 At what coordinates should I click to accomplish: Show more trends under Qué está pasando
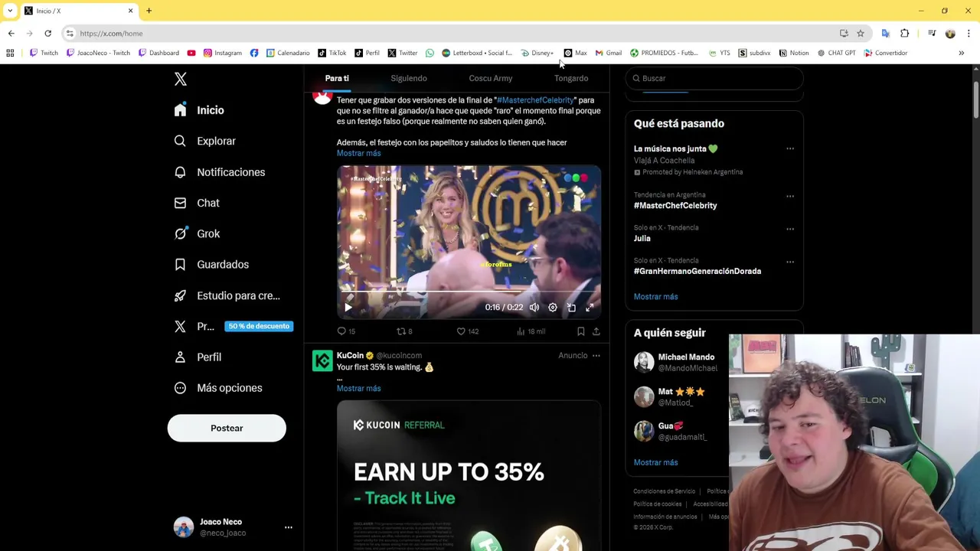pos(655,296)
